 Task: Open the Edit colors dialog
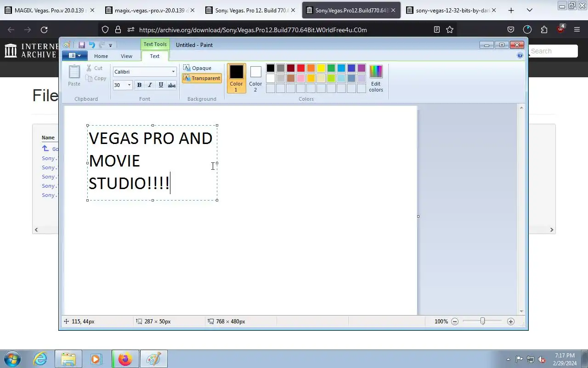376,78
